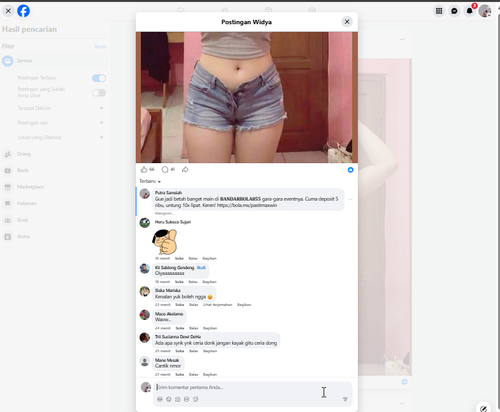
Task: Close the Postingan Widya dialog
Action: [347, 22]
